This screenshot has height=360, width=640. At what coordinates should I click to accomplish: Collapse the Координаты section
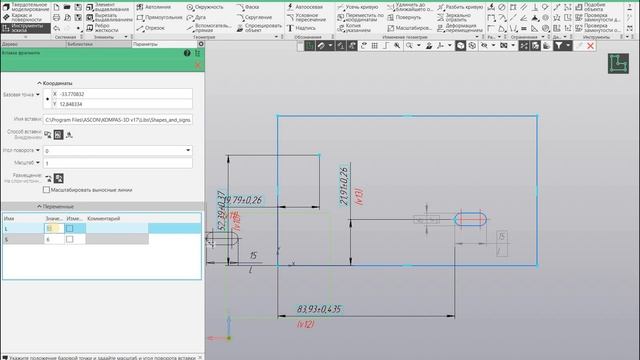tap(39, 83)
